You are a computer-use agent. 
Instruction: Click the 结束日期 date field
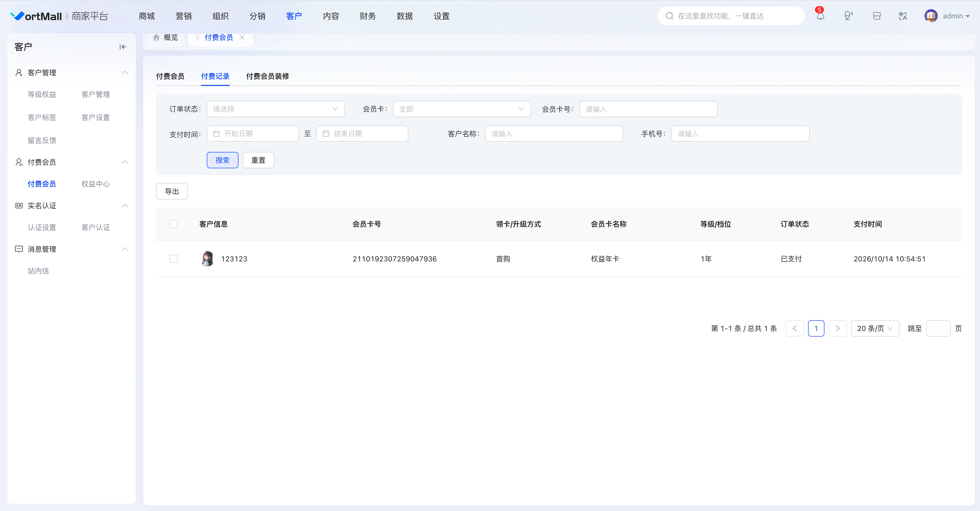(362, 134)
